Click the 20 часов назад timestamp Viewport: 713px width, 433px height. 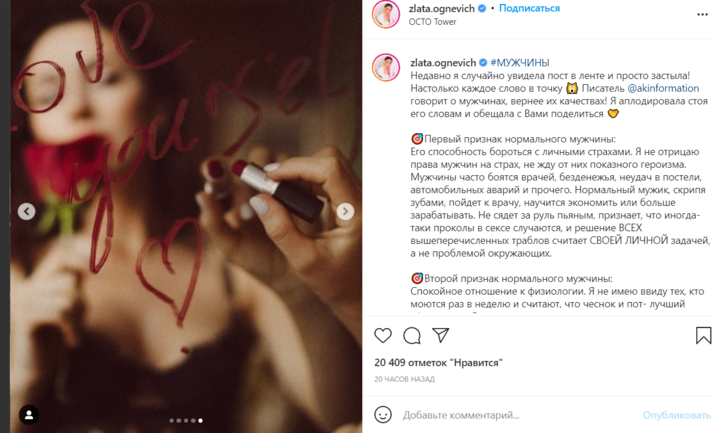pos(404,379)
